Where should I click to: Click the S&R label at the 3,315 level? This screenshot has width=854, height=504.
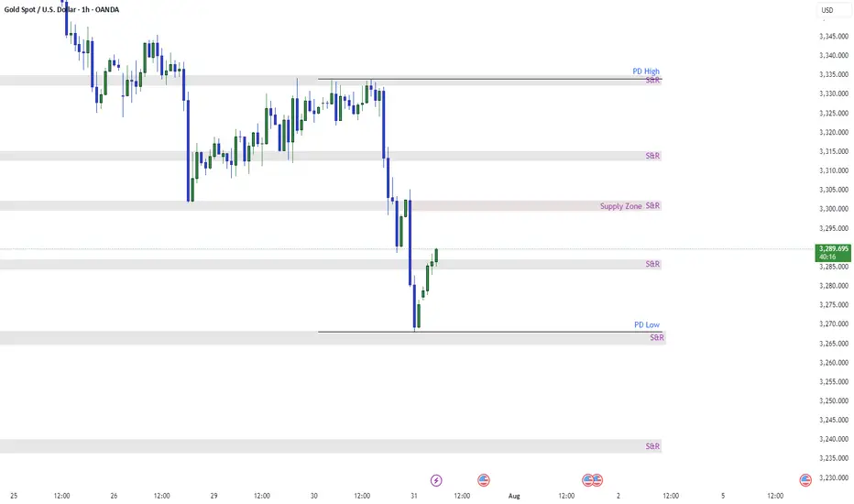pyautogui.click(x=652, y=156)
